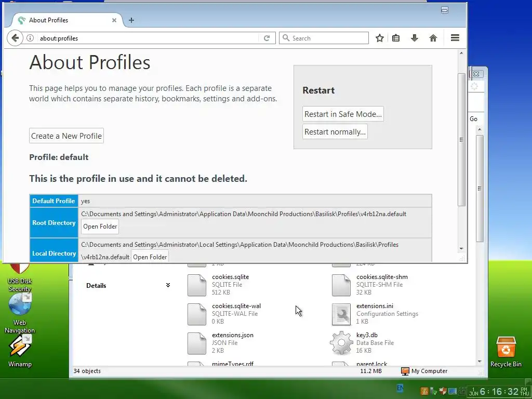
Task: Click the Profile: default heading text
Action: pos(59,157)
